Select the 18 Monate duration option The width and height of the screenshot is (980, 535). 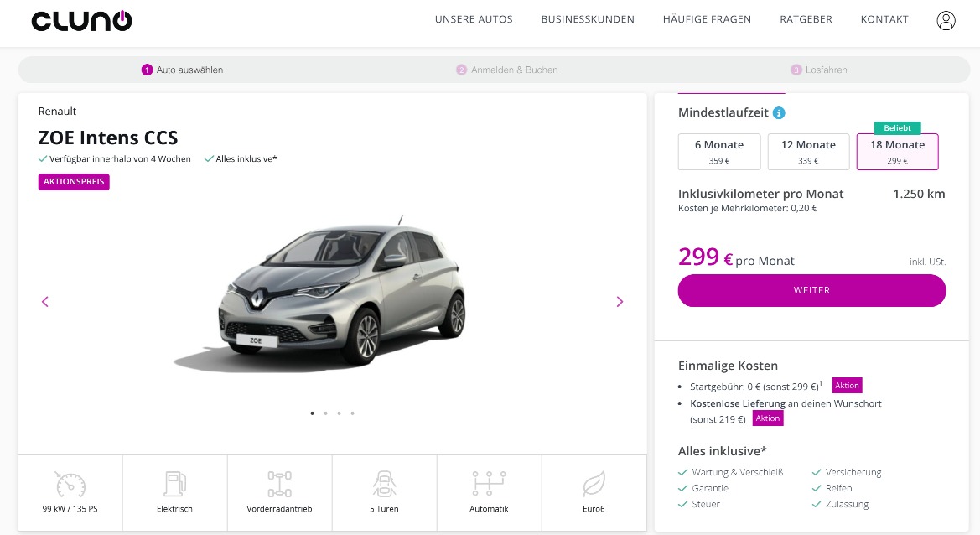tap(898, 152)
